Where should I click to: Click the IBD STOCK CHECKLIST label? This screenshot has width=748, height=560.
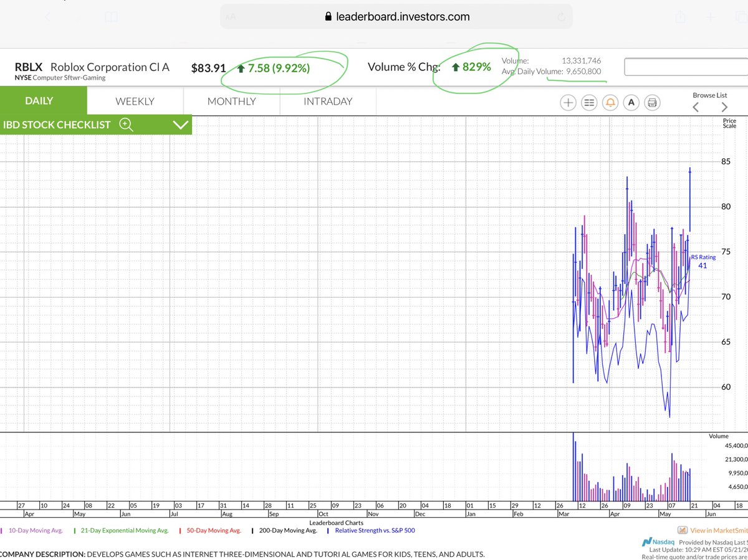point(57,125)
